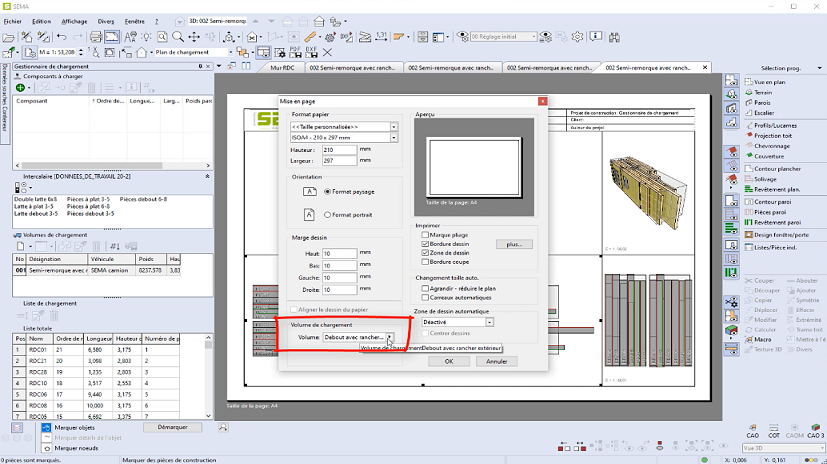The image size is (827, 464).
Task: Click the Design fenêtre/porte tool
Action: [781, 234]
